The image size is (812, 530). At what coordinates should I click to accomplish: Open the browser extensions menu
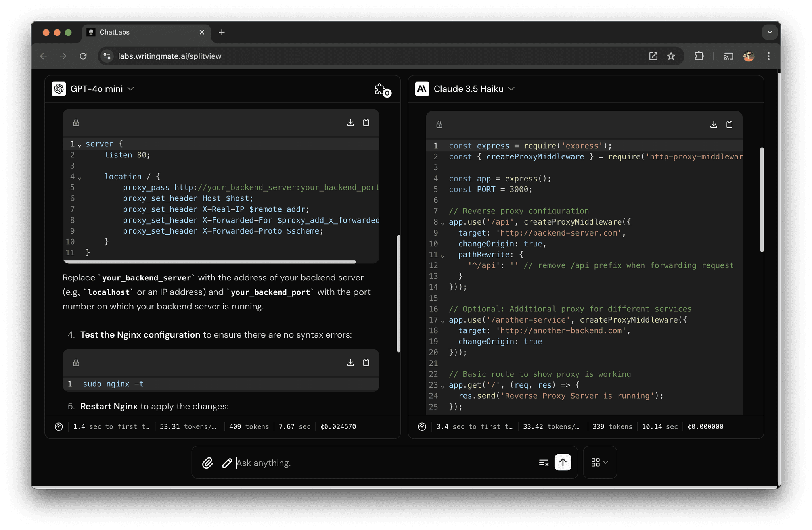point(699,56)
